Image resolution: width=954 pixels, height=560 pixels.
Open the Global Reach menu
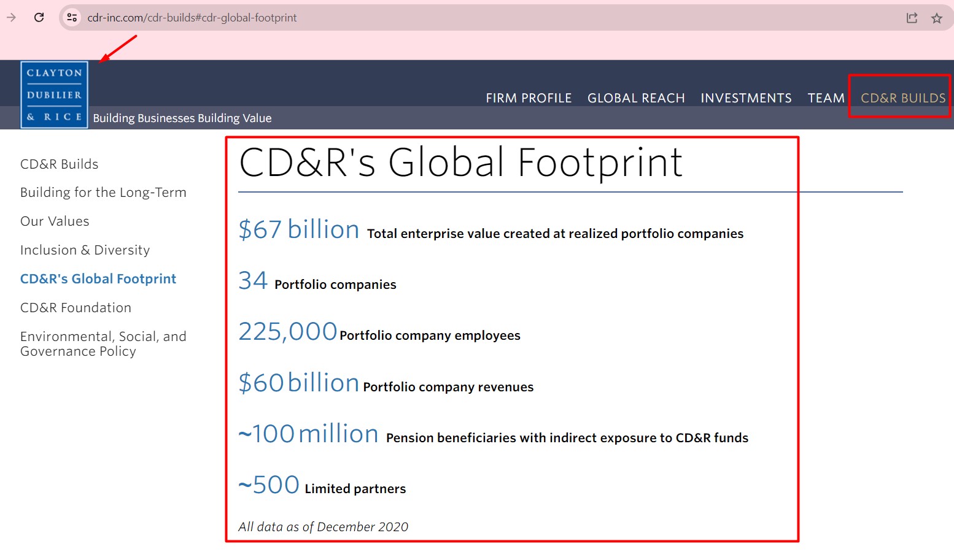(x=636, y=98)
